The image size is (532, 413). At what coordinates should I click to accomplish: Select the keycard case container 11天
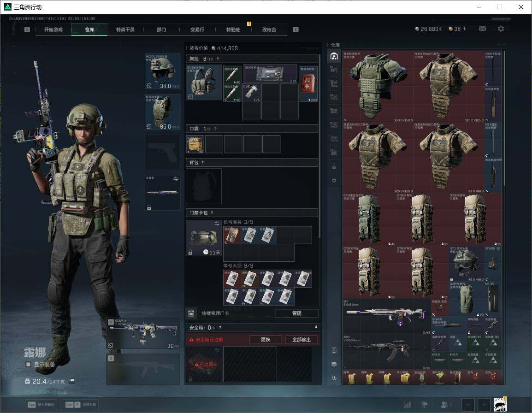click(x=204, y=237)
